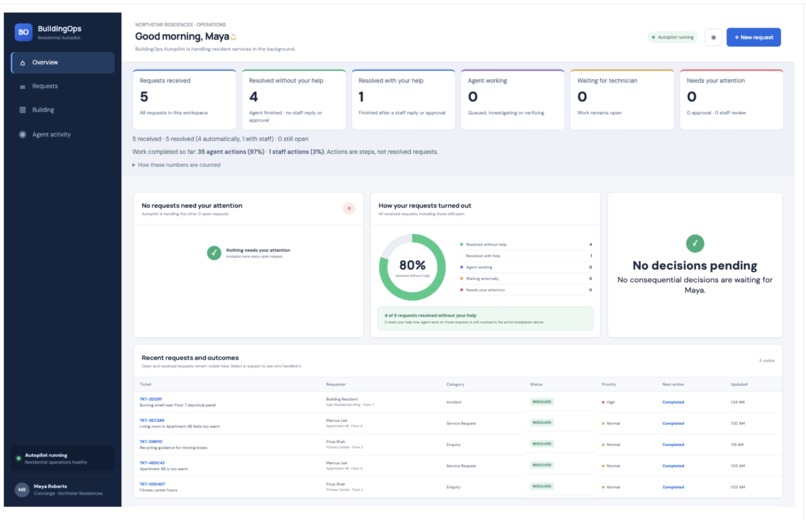Click the 4 of 5 requests resolved banner
Screen dimensions: 806x520
tap(485, 319)
